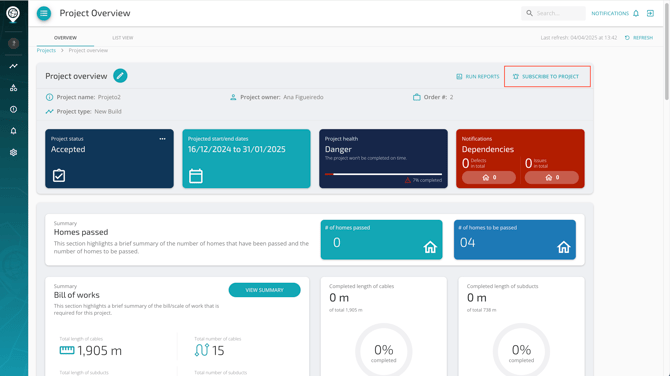
Task: Click the warning triangle near 7% completed
Action: [408, 180]
